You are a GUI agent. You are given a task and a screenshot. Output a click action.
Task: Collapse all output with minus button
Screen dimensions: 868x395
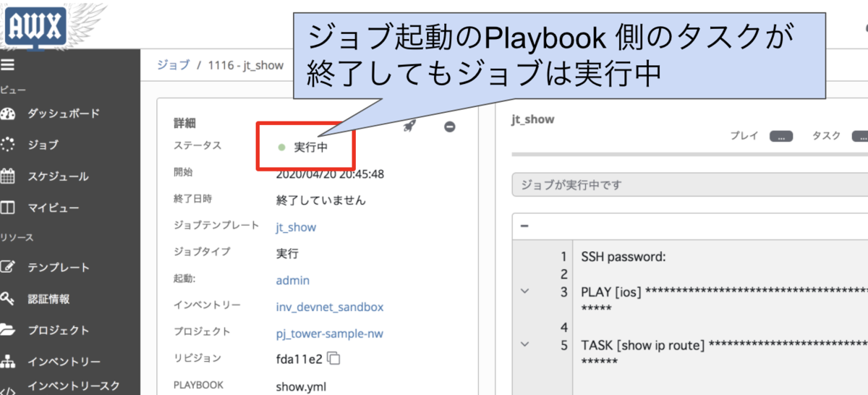click(524, 226)
